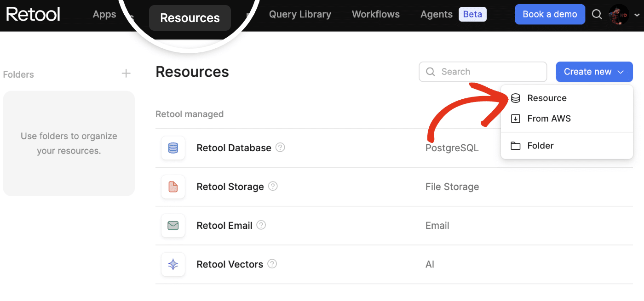Click the Retool managed section heading

(x=190, y=114)
